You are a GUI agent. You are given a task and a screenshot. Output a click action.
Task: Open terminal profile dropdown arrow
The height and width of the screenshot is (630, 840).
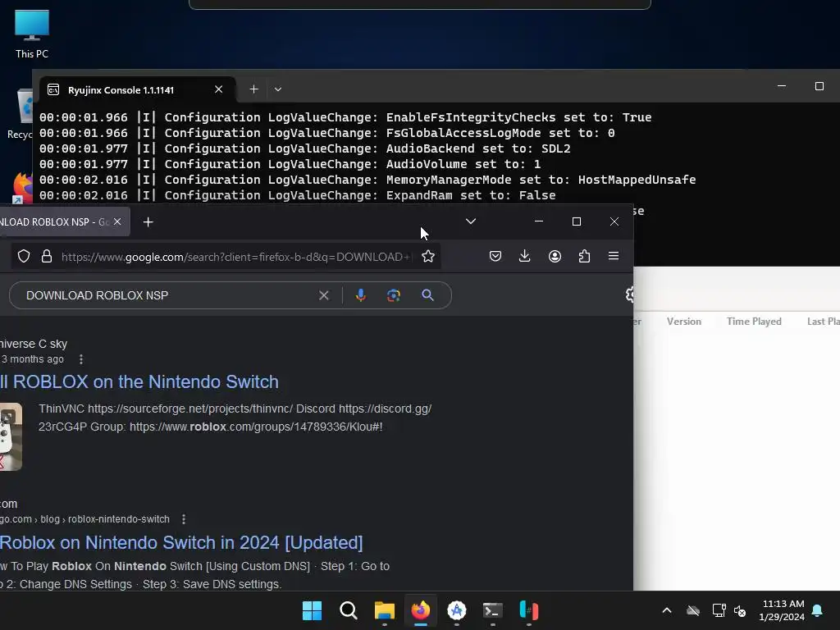coord(278,89)
